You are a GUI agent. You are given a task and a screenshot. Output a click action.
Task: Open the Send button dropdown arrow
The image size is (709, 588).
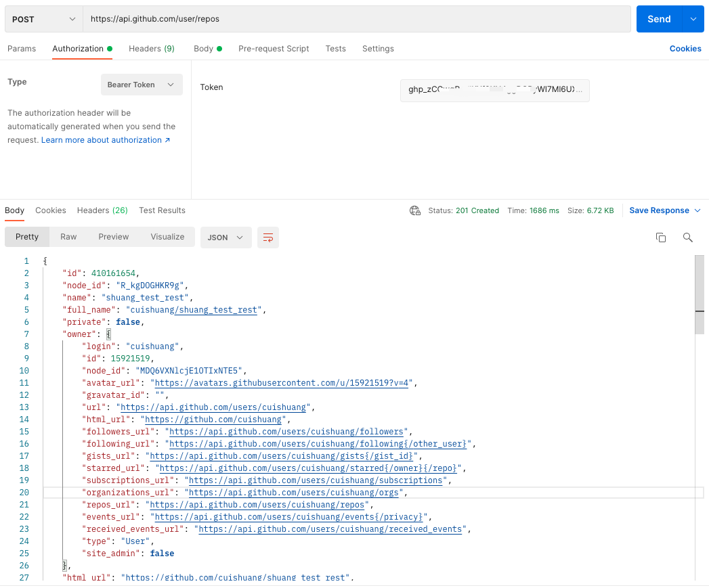(x=693, y=19)
